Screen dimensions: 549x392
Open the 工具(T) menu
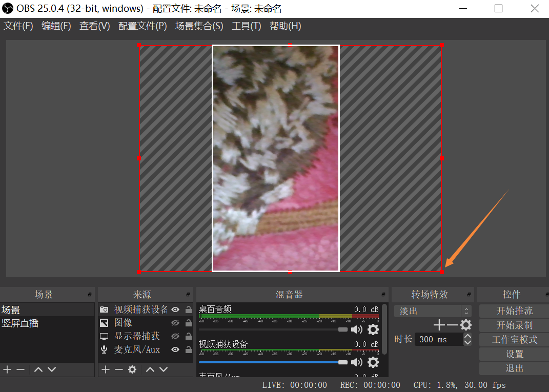[247, 26]
